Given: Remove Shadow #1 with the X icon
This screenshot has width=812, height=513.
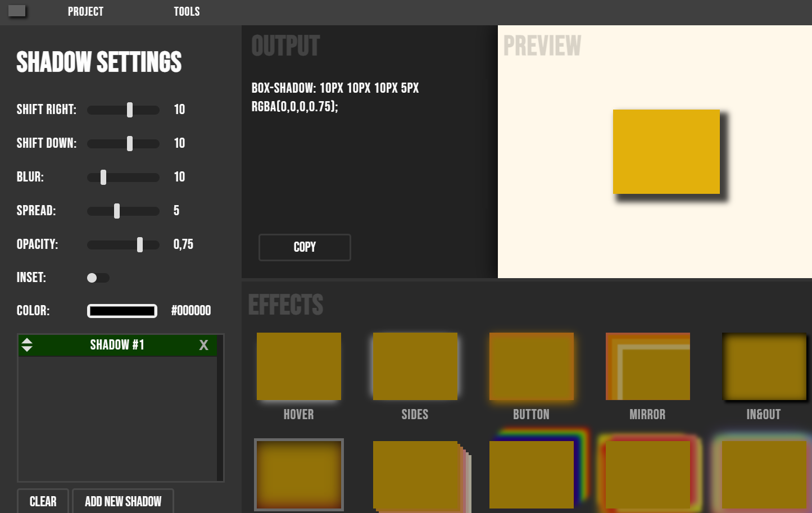Looking at the screenshot, I should point(203,345).
